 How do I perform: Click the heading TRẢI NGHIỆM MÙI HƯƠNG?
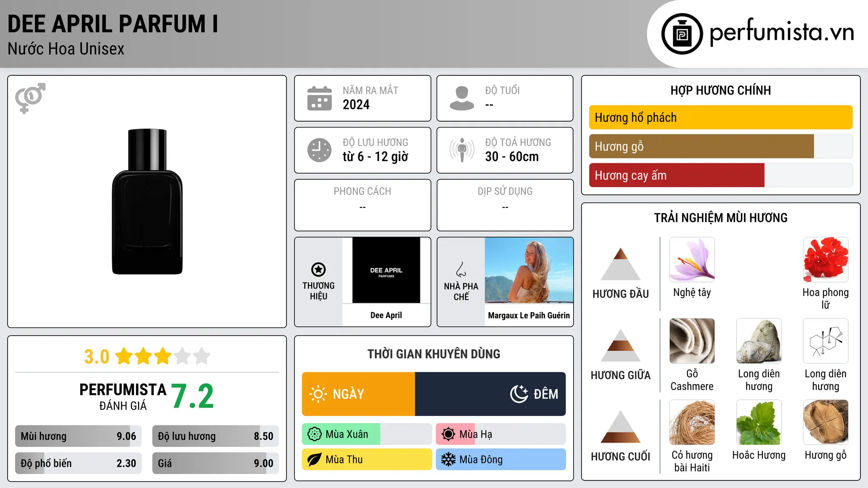click(x=721, y=218)
